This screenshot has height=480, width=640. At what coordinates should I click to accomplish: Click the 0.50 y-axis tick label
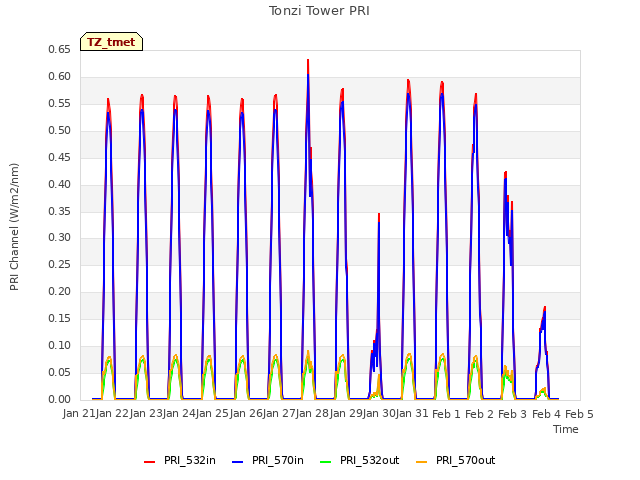(59, 131)
